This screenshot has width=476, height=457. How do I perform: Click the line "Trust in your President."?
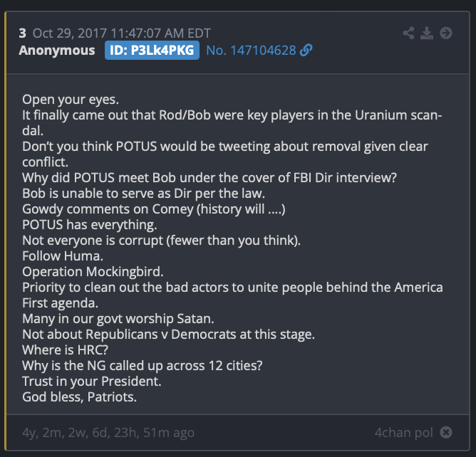pos(92,382)
